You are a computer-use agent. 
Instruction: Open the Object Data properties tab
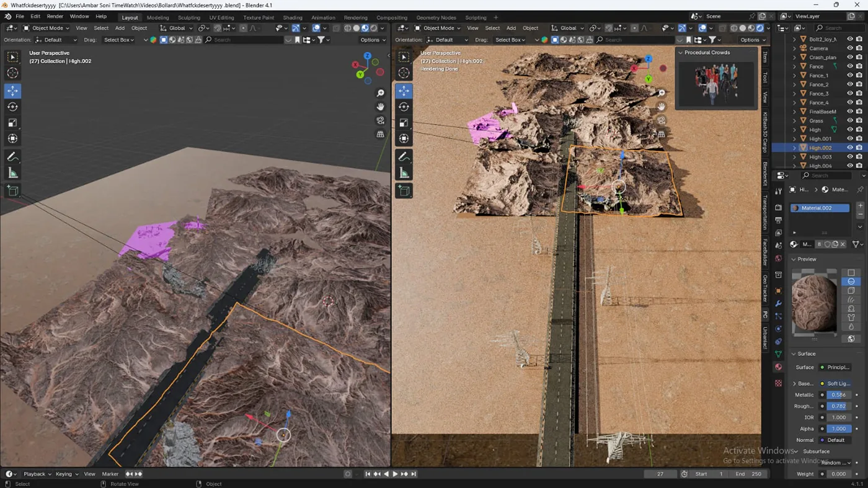pyautogui.click(x=779, y=354)
